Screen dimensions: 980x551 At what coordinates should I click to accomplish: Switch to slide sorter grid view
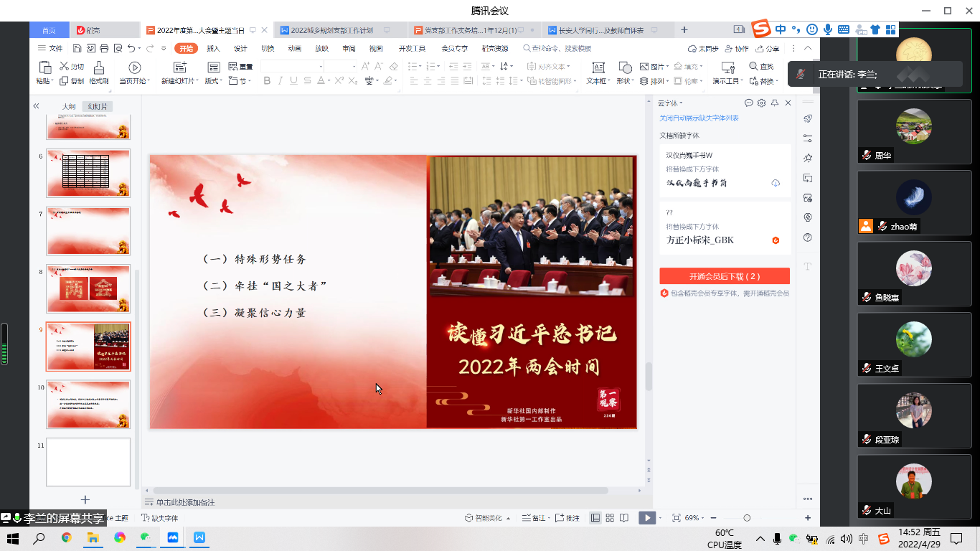(610, 518)
